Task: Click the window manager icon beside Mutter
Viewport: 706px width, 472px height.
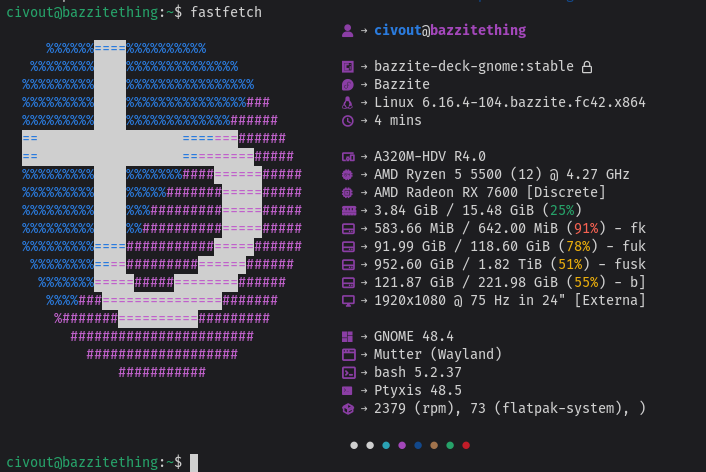Action: pyautogui.click(x=348, y=355)
